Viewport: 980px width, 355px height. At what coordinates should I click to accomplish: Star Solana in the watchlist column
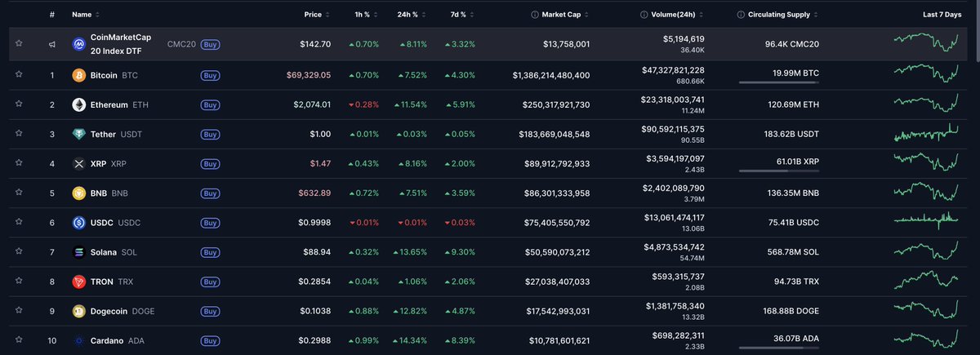click(19, 252)
